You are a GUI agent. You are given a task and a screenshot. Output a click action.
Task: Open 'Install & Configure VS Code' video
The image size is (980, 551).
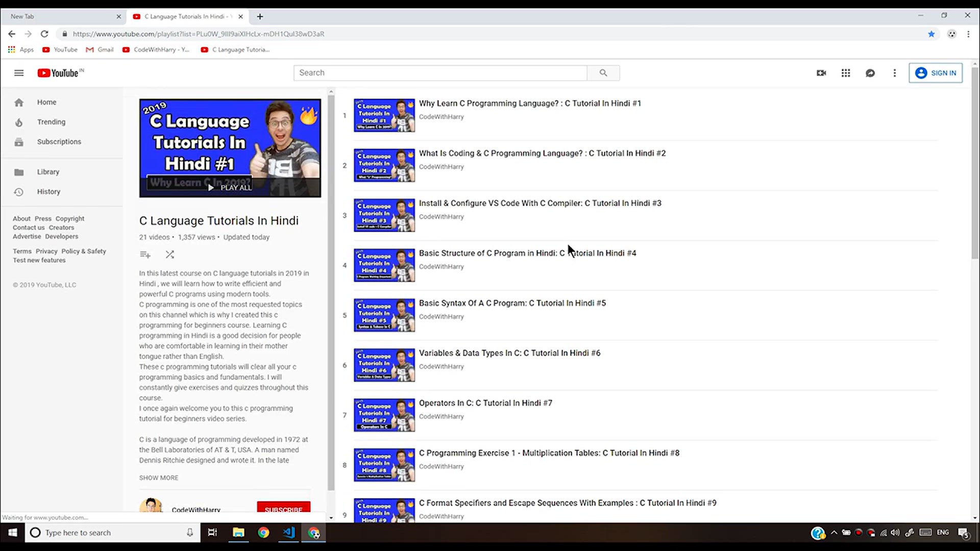pyautogui.click(x=540, y=203)
